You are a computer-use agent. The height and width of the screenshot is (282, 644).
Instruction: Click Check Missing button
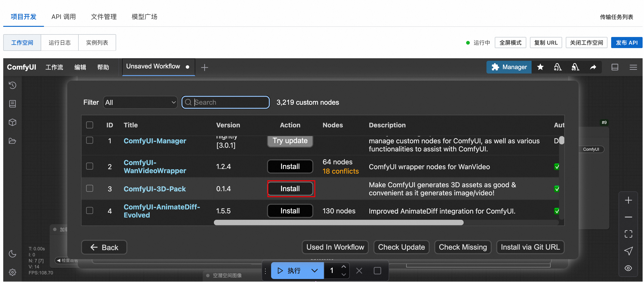coord(463,247)
